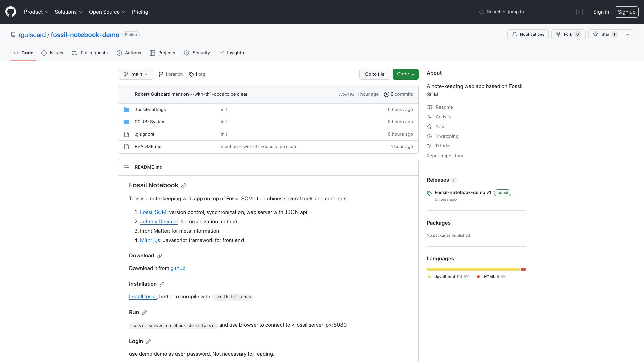Screen dimensions: 644x362
Task: Expand the Solutions menu
Action: 69,12
